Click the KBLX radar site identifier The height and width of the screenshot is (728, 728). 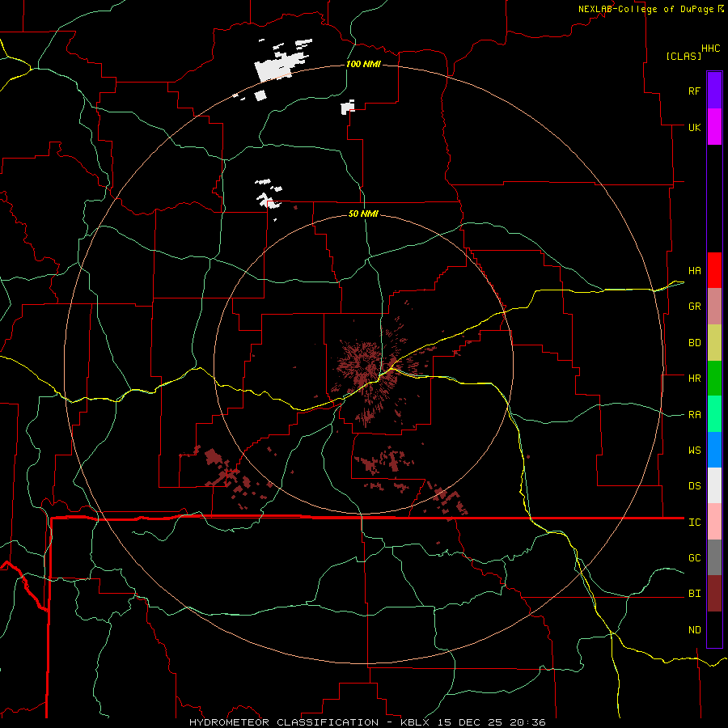click(416, 722)
